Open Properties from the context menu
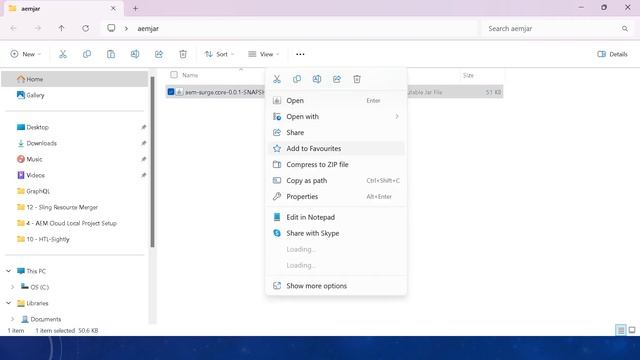Image resolution: width=640 pixels, height=360 pixels. [336, 196]
